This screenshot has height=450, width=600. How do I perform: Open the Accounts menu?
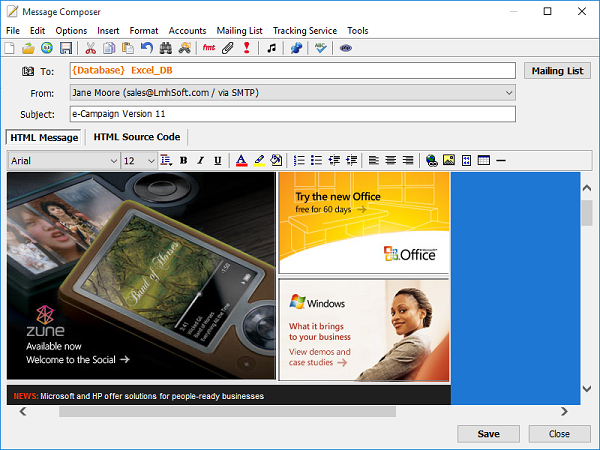[187, 31]
